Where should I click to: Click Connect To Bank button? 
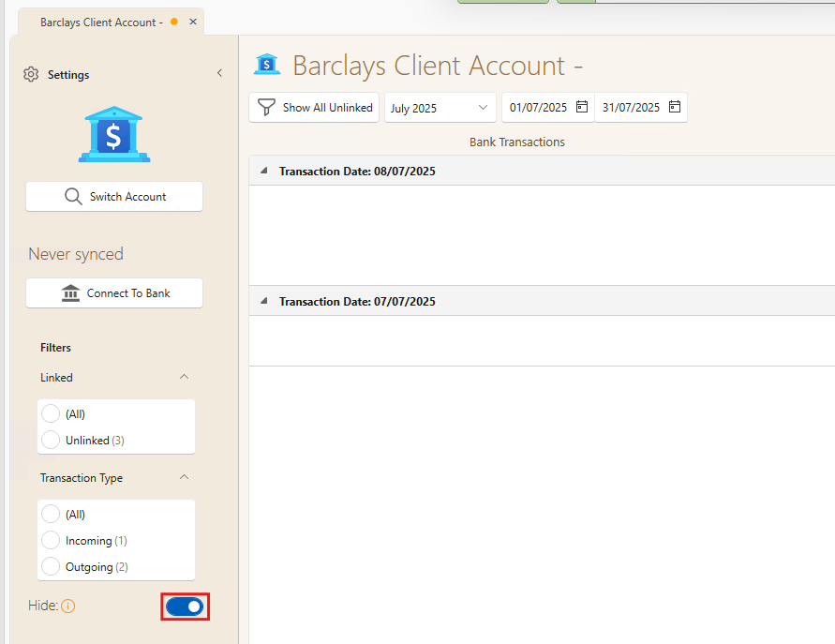[x=114, y=293]
